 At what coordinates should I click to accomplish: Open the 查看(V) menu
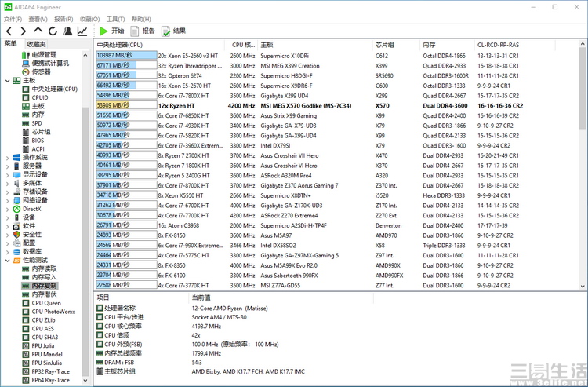coord(38,19)
